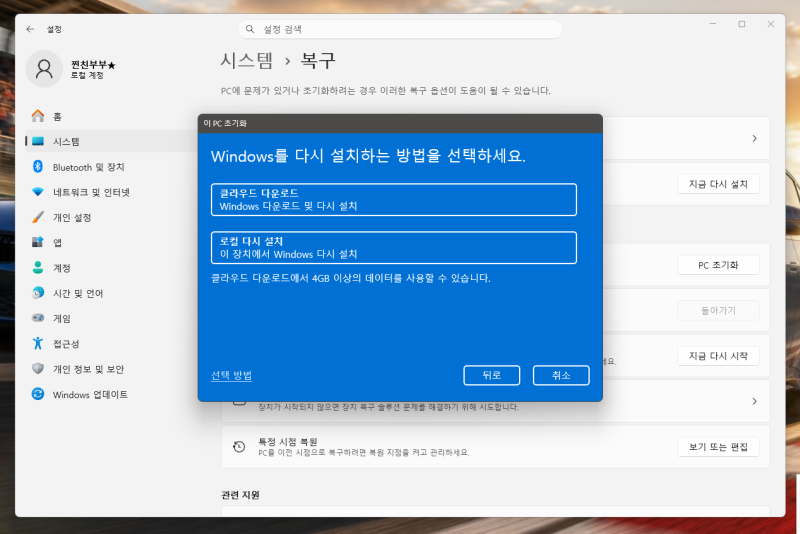Select the 시간 및 언어 menu label
Viewport: 800px width, 534px height.
coord(78,293)
